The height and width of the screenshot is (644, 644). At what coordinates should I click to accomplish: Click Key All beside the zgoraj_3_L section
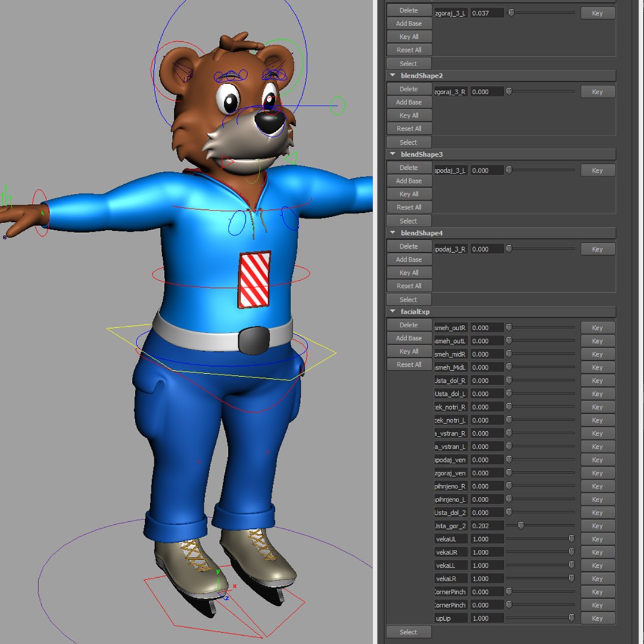pos(409,37)
